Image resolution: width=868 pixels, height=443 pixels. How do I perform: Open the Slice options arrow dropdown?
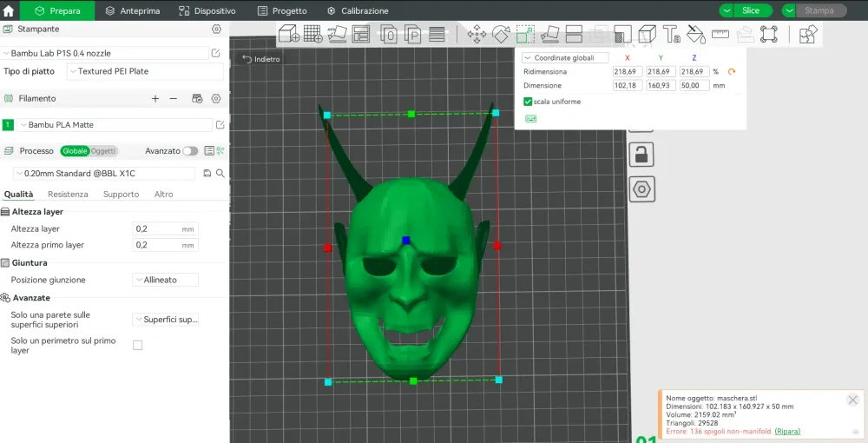coord(727,10)
